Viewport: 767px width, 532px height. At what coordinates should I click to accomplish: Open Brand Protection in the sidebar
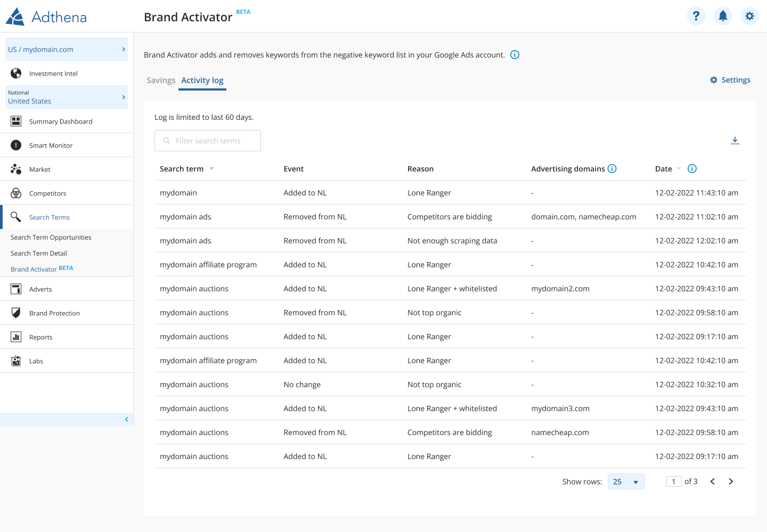[54, 313]
